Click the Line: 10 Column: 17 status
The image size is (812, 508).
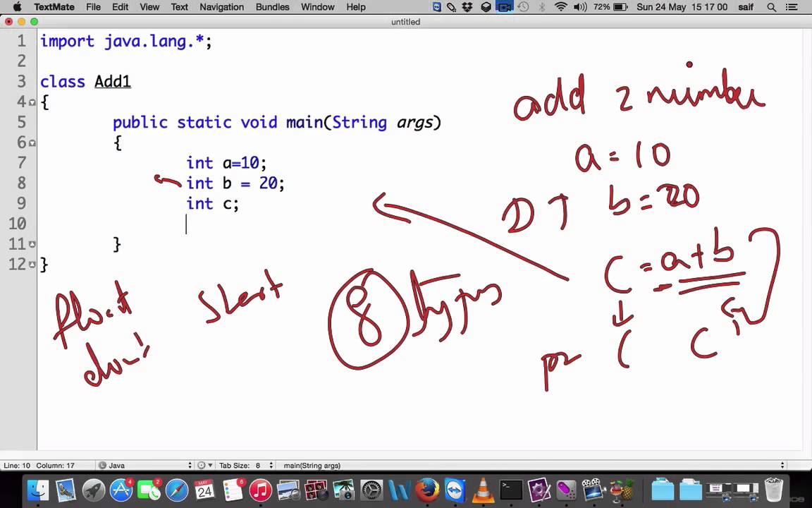pos(39,465)
